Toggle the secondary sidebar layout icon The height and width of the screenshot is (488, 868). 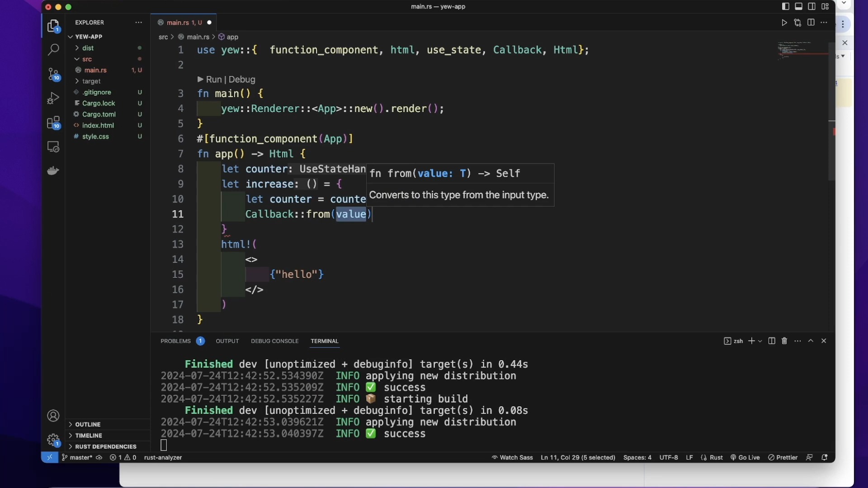pos(812,6)
